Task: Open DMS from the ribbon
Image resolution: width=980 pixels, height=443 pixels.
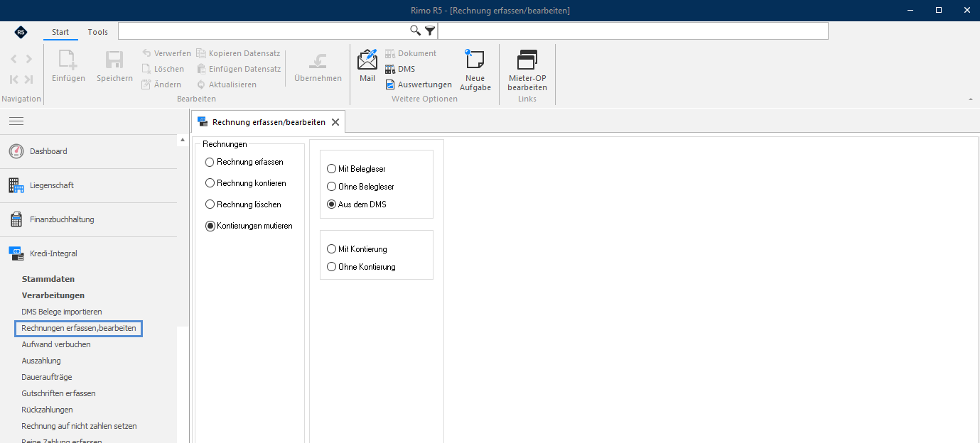Action: pos(400,69)
